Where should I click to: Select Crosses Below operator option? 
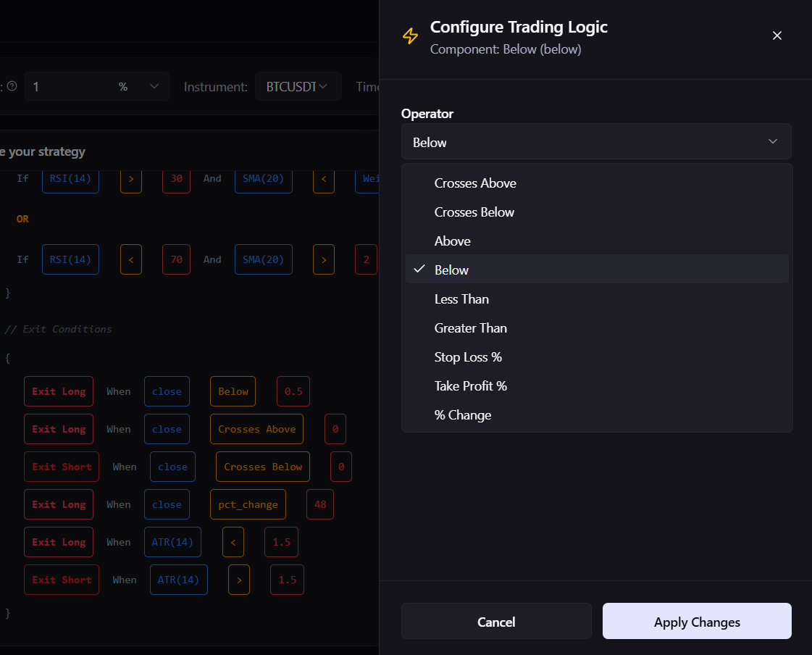(597, 212)
